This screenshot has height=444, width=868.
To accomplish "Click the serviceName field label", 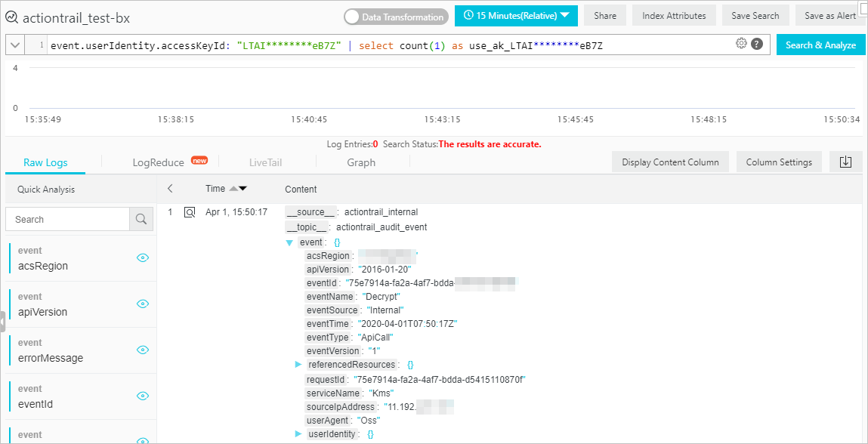I will coord(332,393).
